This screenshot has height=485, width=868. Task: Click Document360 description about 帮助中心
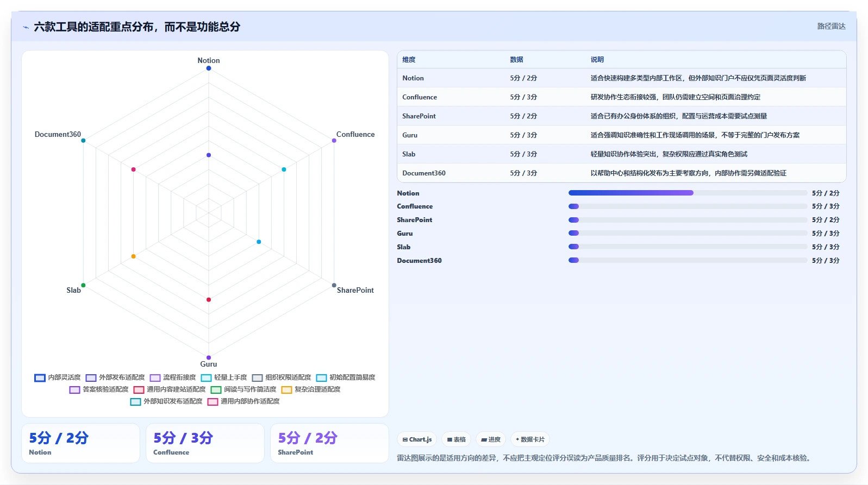tap(689, 173)
